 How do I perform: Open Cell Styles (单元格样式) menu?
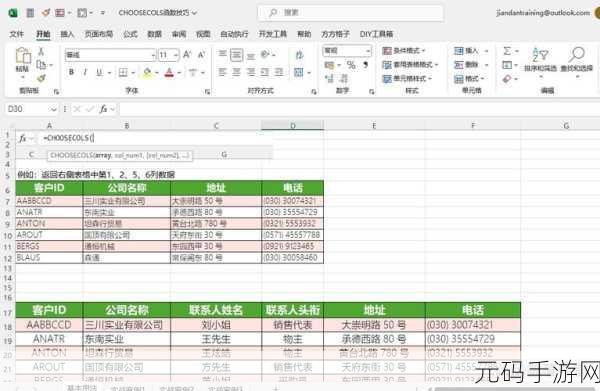(x=407, y=78)
